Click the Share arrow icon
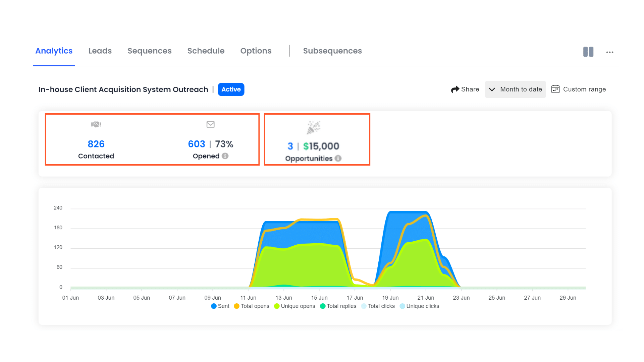This screenshot has height=362, width=644. [x=455, y=89]
